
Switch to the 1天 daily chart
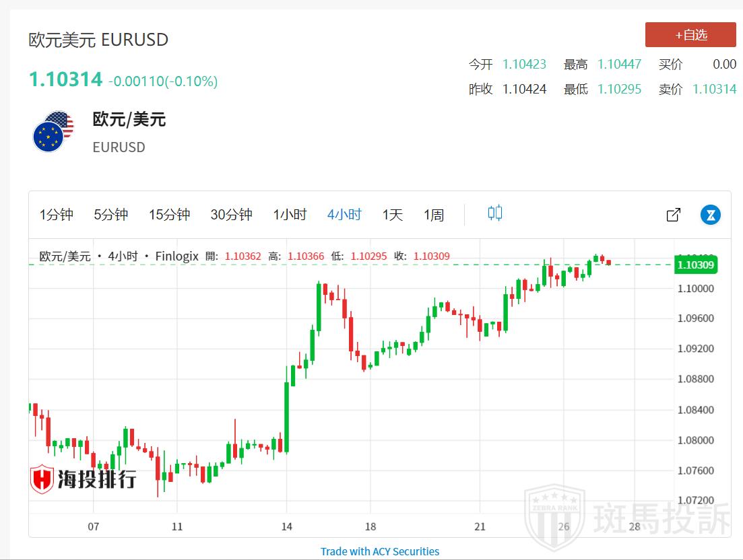(x=393, y=215)
